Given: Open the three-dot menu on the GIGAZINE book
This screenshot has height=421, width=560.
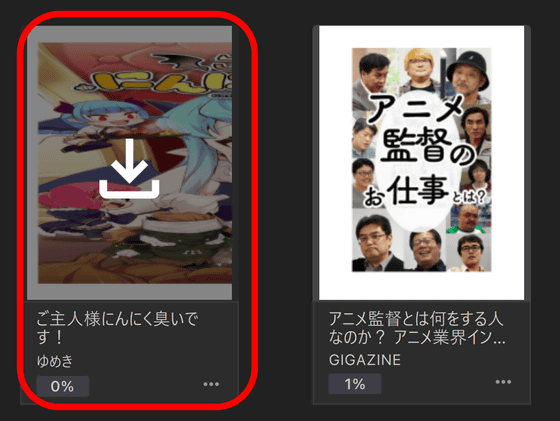Looking at the screenshot, I should [x=503, y=382].
